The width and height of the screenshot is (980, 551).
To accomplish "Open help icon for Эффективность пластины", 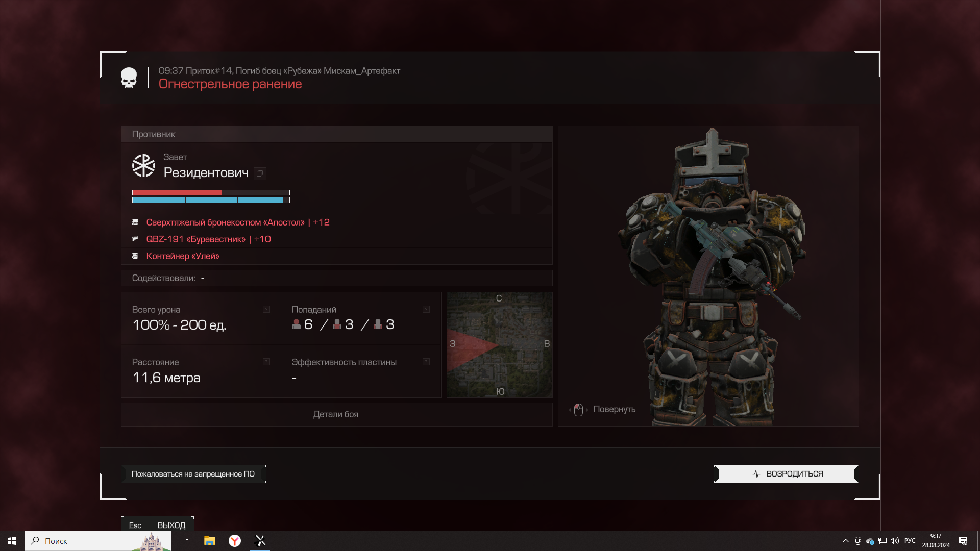I will pyautogui.click(x=426, y=362).
